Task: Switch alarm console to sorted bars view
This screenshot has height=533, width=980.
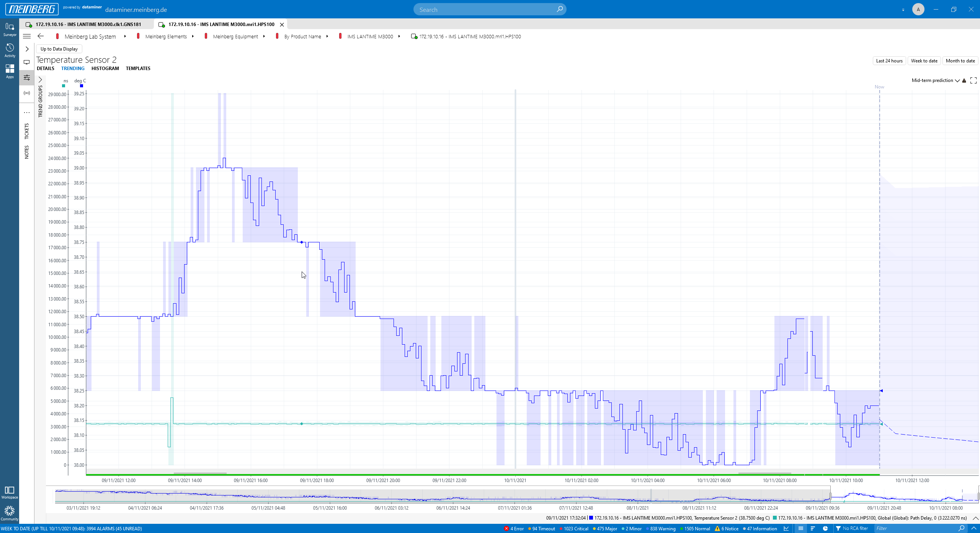Action: coord(813,528)
